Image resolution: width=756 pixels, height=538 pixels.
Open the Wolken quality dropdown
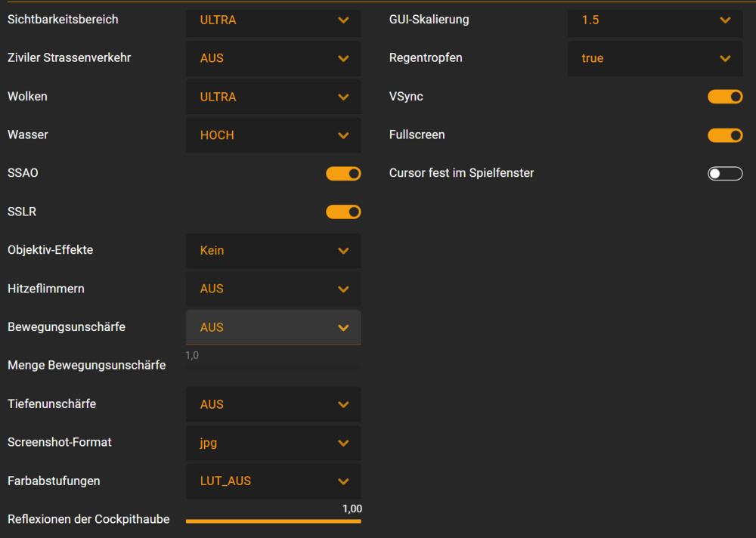point(273,97)
